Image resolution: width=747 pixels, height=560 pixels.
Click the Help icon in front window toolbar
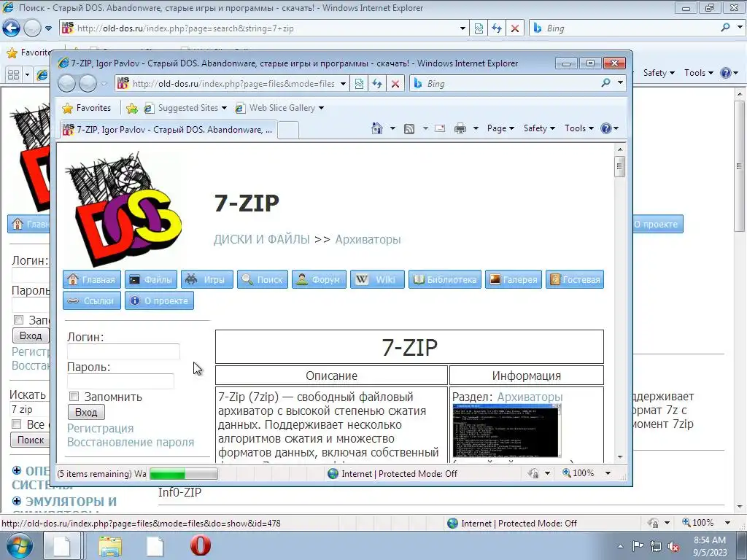(606, 128)
